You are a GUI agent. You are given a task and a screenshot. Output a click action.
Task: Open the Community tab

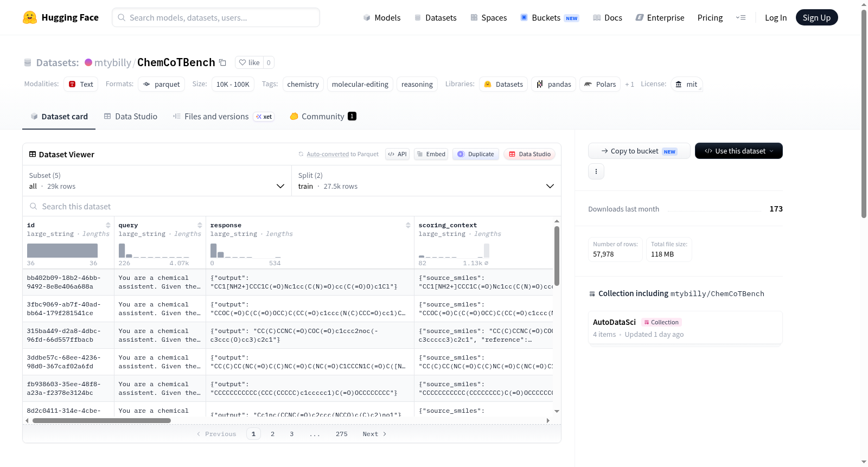[323, 116]
